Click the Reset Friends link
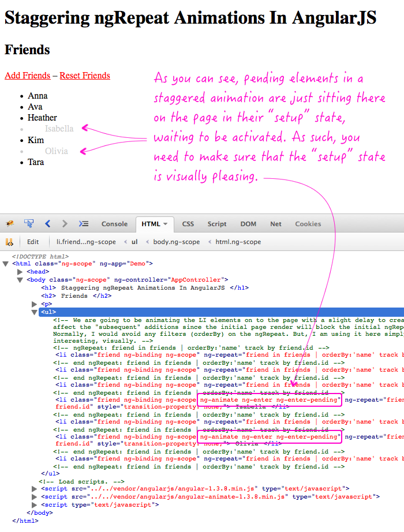Viewport: 404px width, 532px height. click(85, 76)
